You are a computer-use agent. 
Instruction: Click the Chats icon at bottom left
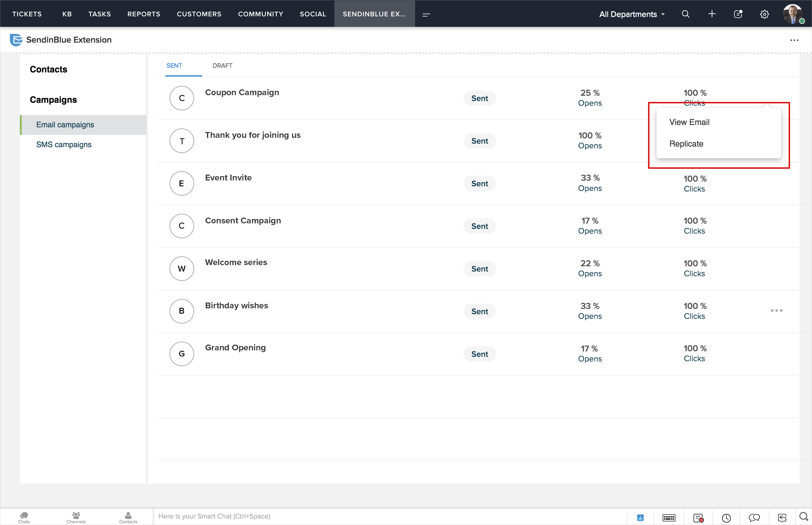24,517
